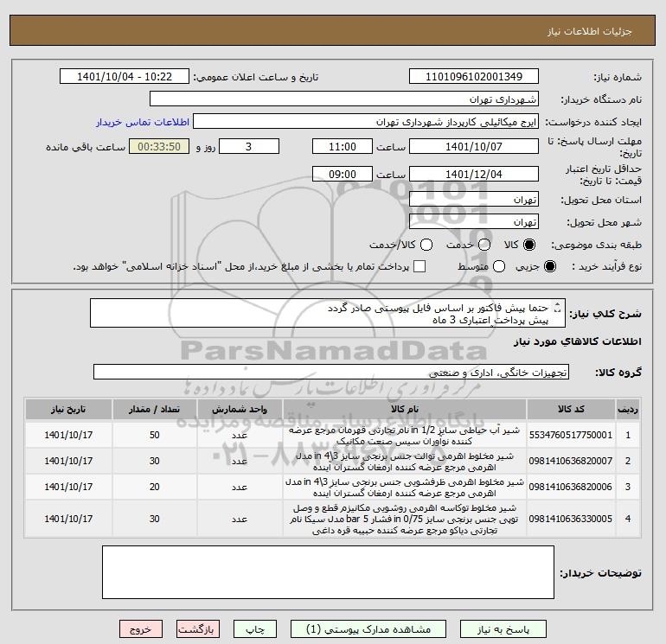Screen dimensions: 666x644
Task: Open the اطلاعات تماس خریدار link
Action: pos(143,122)
